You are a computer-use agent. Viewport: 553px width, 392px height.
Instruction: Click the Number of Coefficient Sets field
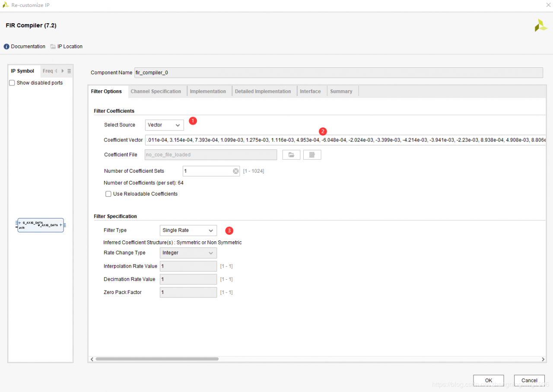pyautogui.click(x=211, y=171)
